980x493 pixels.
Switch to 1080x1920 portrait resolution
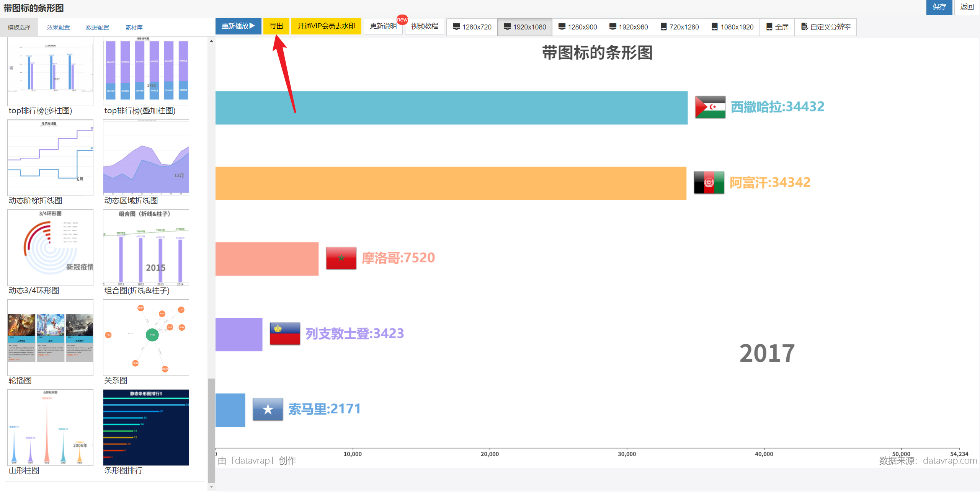[732, 27]
